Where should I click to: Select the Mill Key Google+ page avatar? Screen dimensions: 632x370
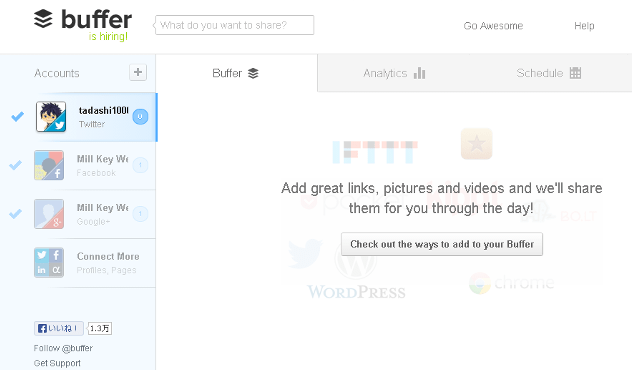[x=49, y=214]
